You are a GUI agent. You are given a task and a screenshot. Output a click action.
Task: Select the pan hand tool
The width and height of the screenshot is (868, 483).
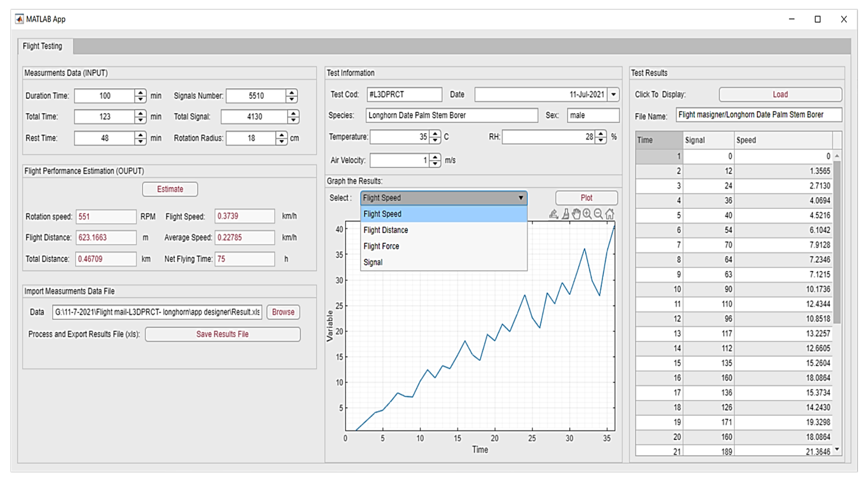pyautogui.click(x=576, y=214)
